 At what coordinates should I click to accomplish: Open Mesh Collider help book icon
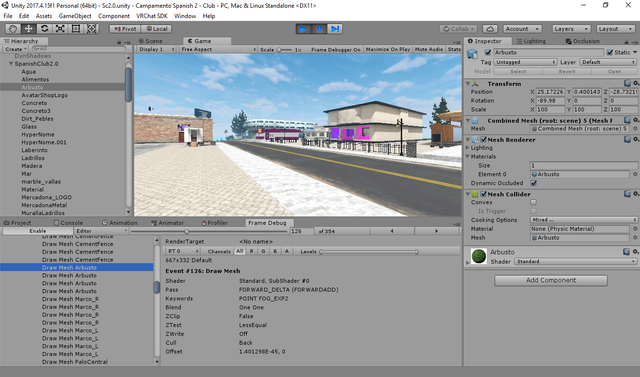[627, 194]
